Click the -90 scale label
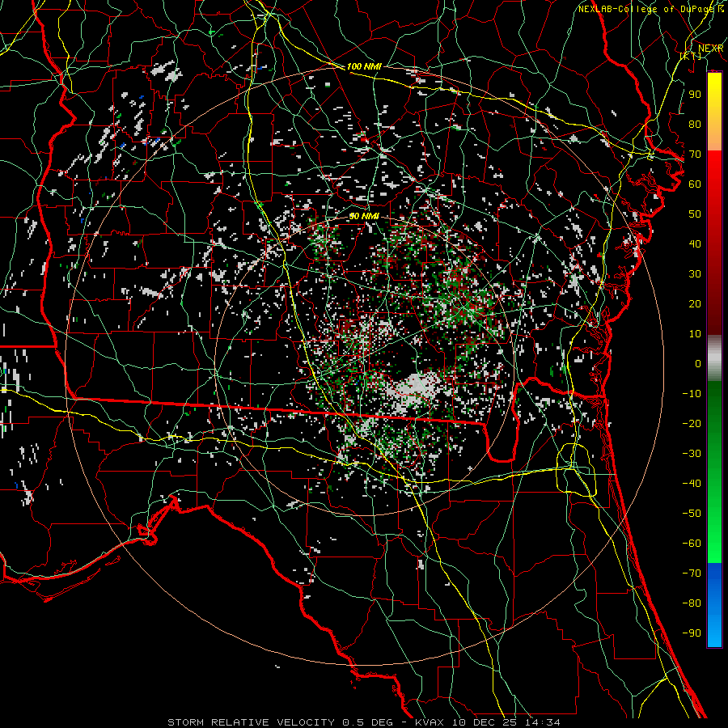The image size is (728, 728). click(692, 633)
